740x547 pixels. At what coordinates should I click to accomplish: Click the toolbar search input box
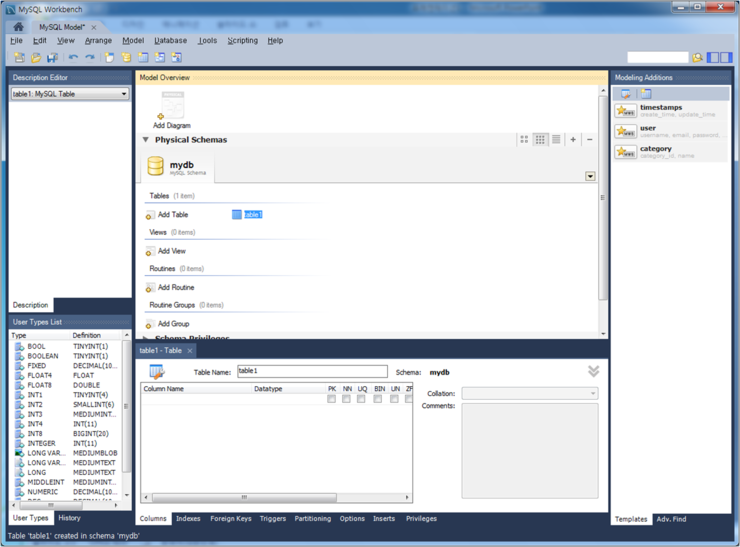pos(657,58)
